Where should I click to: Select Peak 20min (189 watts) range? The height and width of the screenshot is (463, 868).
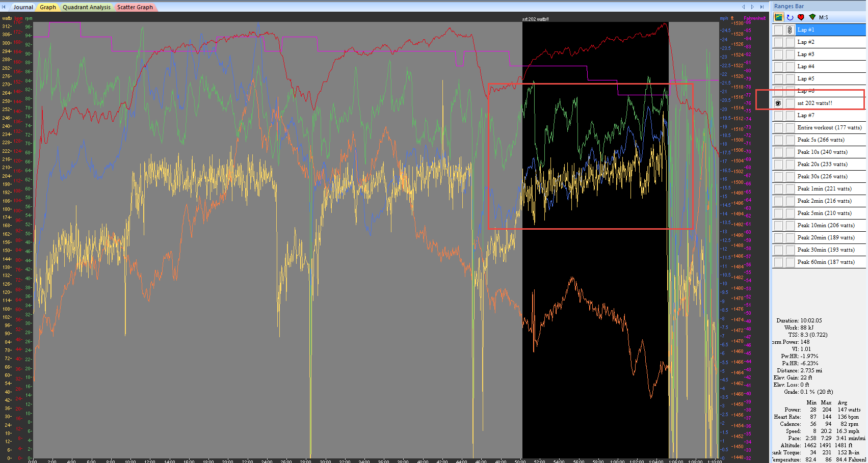[x=826, y=238]
